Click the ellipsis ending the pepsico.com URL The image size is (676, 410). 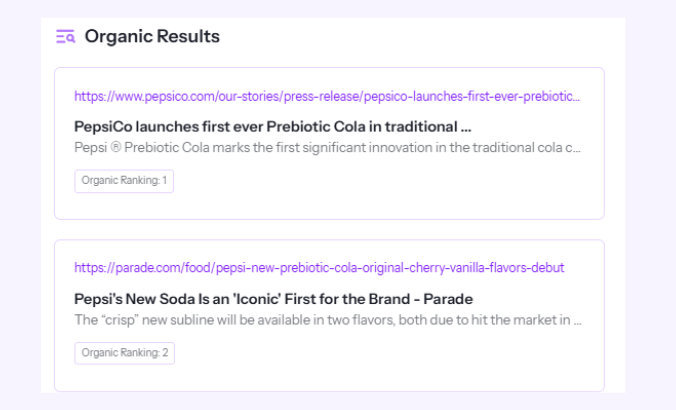pyautogui.click(x=575, y=97)
